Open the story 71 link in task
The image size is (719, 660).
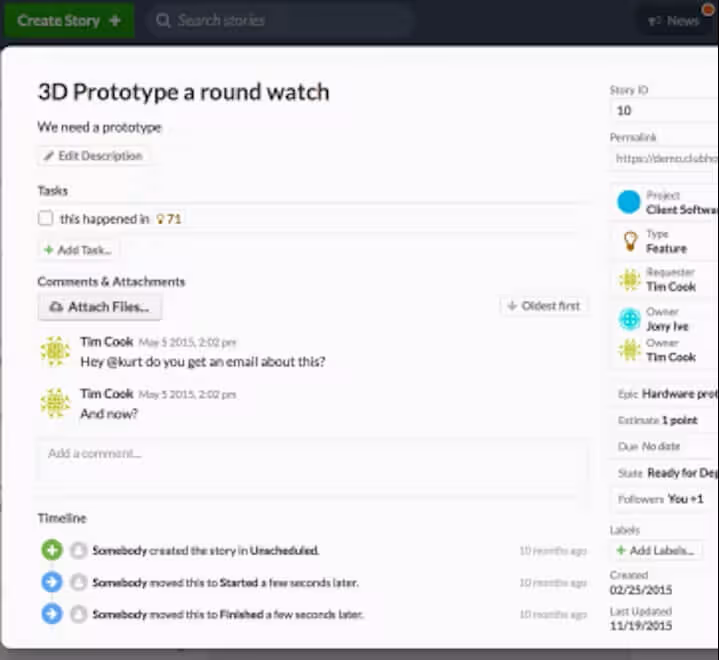click(169, 219)
